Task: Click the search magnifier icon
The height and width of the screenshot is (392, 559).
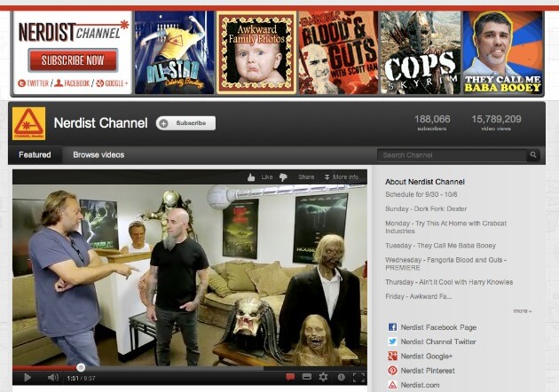Action: (533, 155)
